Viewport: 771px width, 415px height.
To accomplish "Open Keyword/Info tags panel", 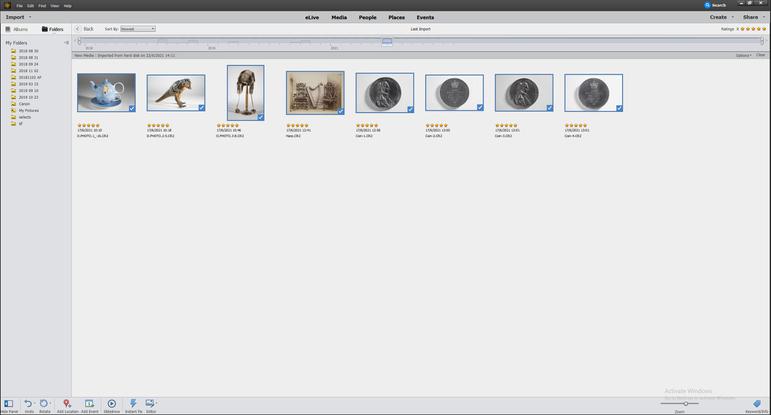I will pos(757,404).
